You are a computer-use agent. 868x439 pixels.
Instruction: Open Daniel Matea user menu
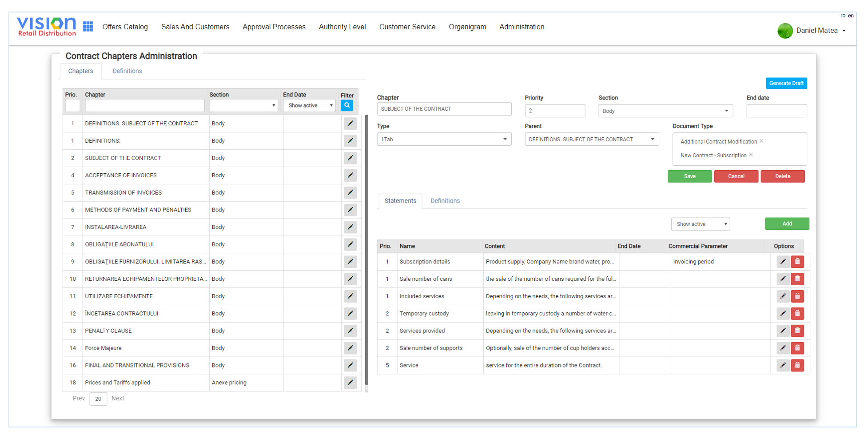tap(812, 31)
